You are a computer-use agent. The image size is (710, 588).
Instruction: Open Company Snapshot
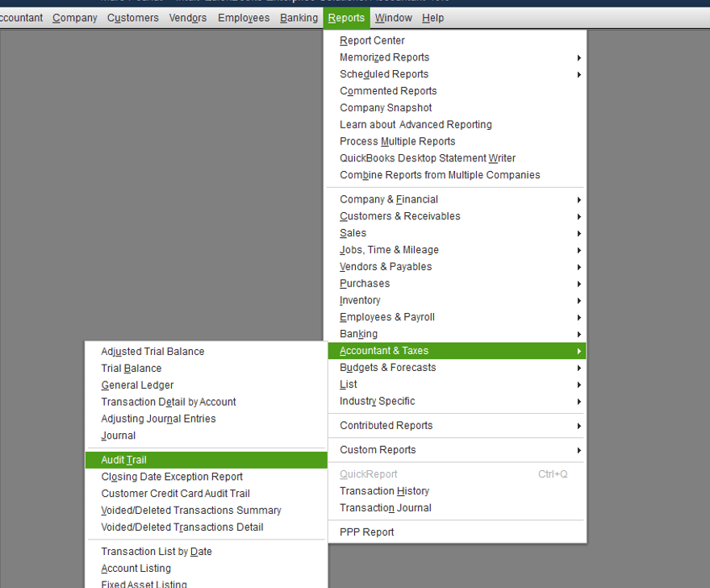[457, 108]
